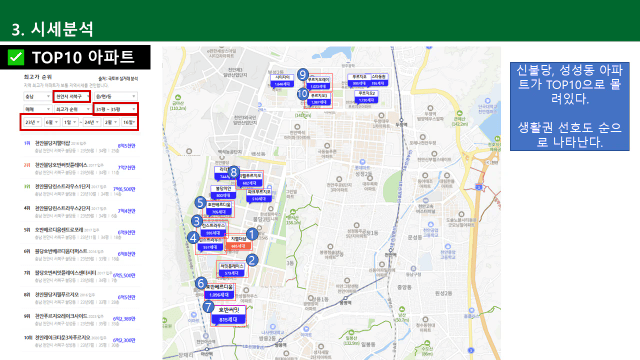This screenshot has height=360, width=640.
Task: Click the 3. 시세분석 slide title
Action: 52,29
